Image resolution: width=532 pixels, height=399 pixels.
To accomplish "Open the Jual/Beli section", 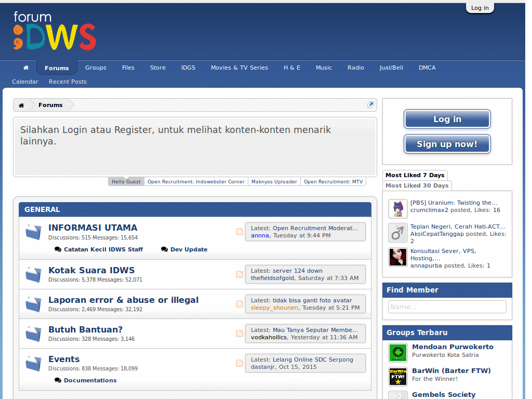I will point(391,68).
